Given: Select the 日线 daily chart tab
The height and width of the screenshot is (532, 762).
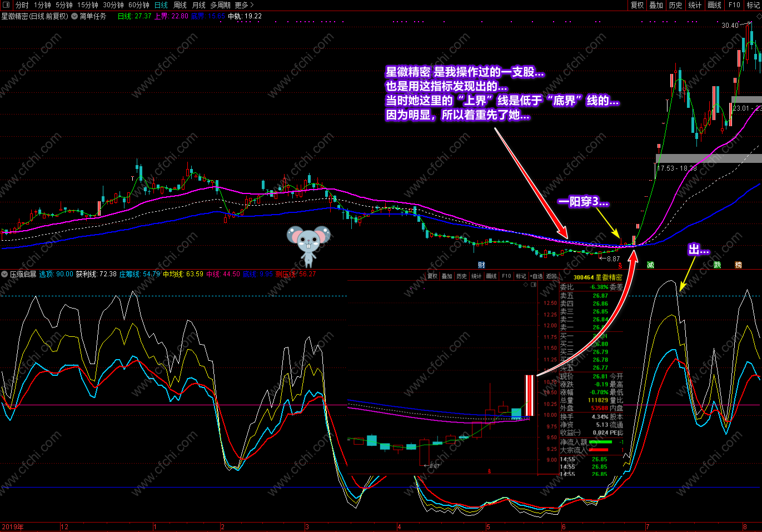Looking at the screenshot, I should click(161, 5).
